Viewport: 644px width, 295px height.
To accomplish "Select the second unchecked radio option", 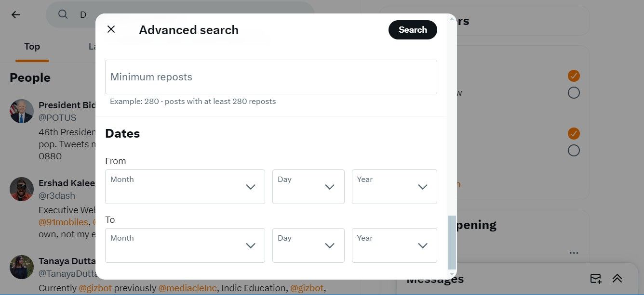I will click(x=574, y=150).
